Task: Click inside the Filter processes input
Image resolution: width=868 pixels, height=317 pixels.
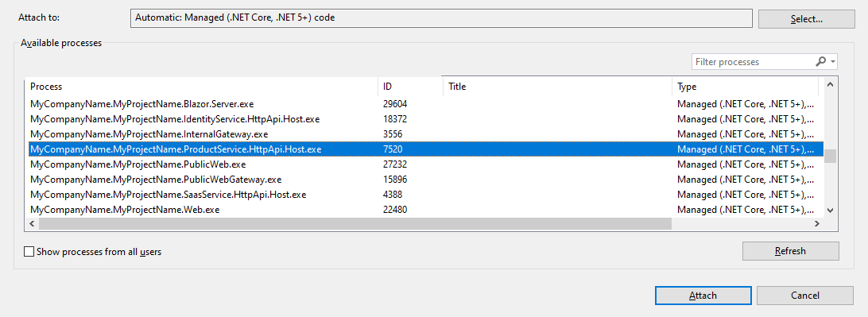Action: tap(753, 62)
